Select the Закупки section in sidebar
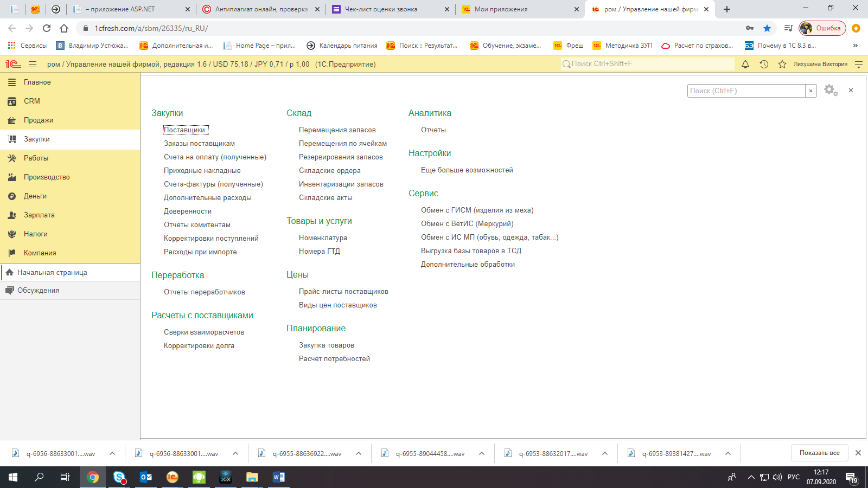Image resolution: width=868 pixels, height=488 pixels. [x=70, y=139]
